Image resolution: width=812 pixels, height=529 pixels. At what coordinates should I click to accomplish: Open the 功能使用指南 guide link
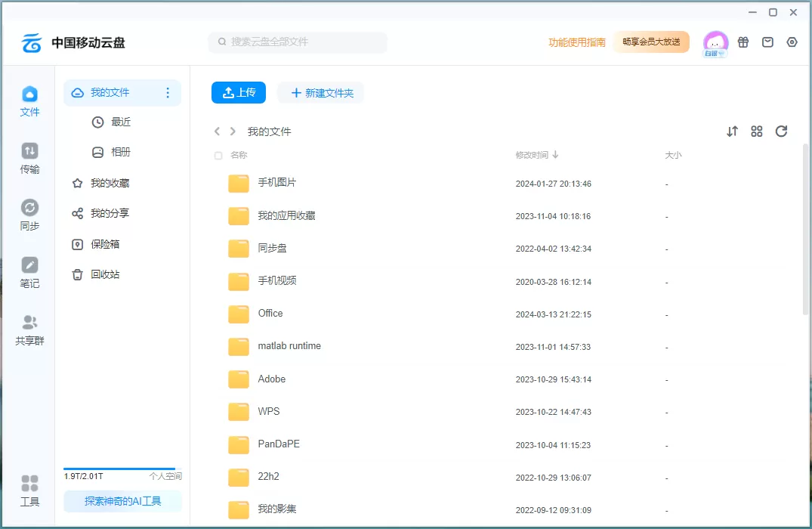point(576,42)
